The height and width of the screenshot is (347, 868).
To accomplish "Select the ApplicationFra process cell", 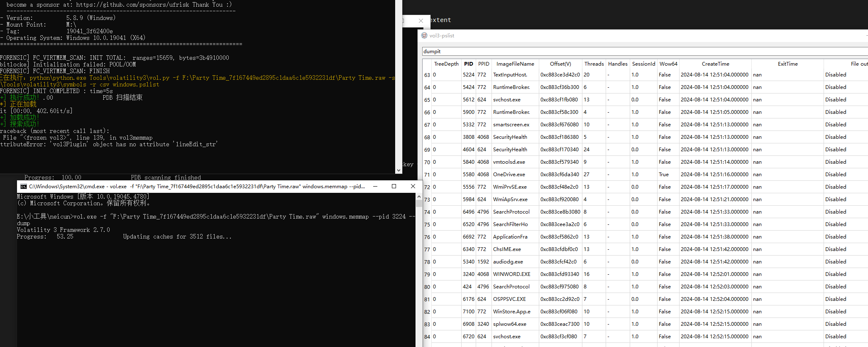I will (x=515, y=237).
